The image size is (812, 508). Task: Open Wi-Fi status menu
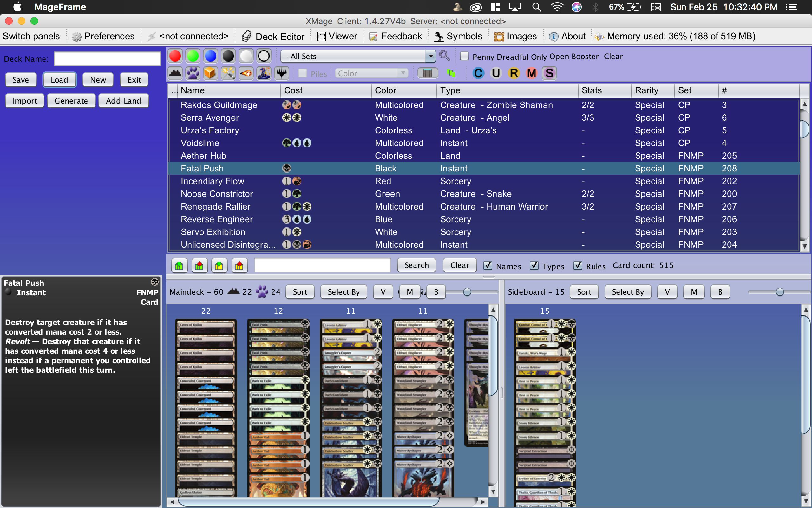(557, 7)
